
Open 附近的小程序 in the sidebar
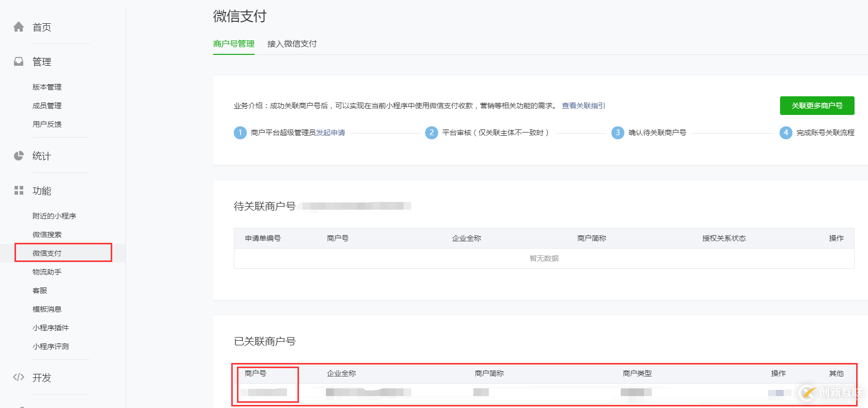54,216
